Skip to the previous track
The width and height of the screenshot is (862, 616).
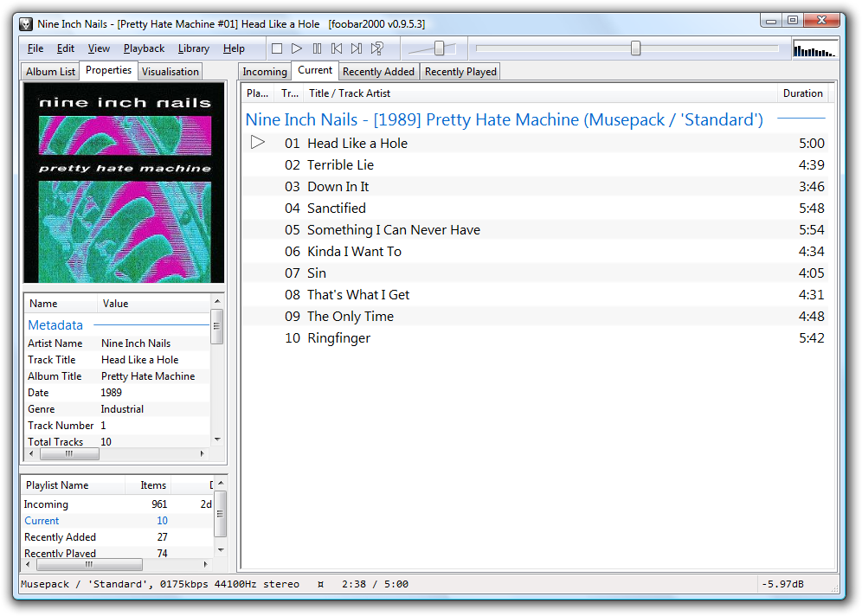point(337,49)
